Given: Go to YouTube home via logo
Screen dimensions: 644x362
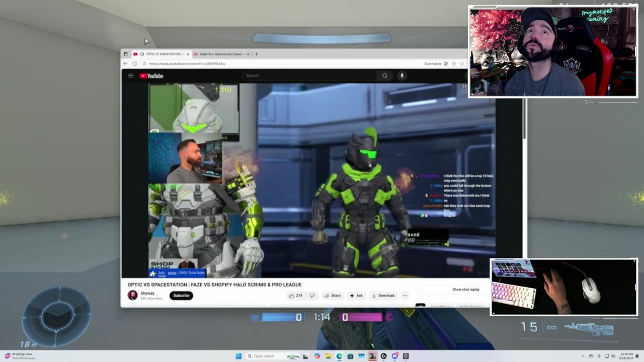Looking at the screenshot, I should pyautogui.click(x=151, y=76).
